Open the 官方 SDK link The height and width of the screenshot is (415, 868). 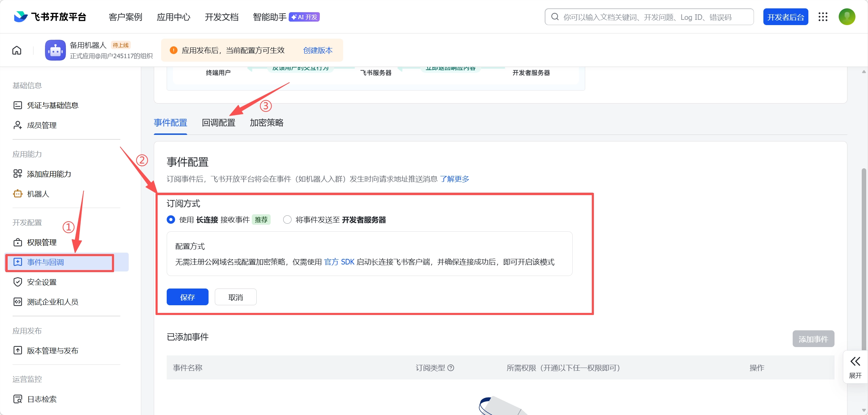coord(339,262)
